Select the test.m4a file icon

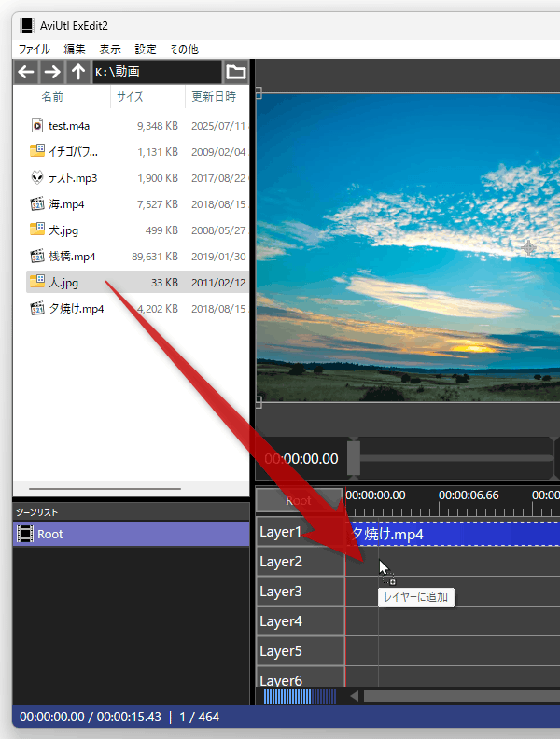[37, 125]
